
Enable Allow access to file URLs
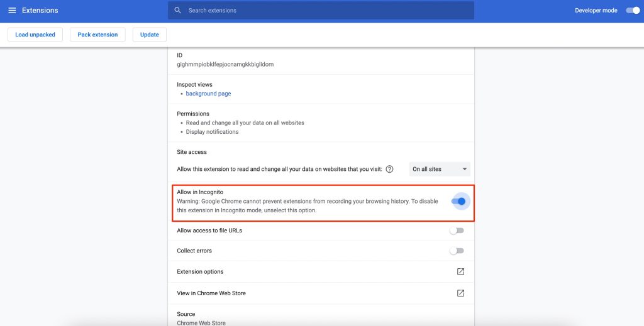(457, 231)
